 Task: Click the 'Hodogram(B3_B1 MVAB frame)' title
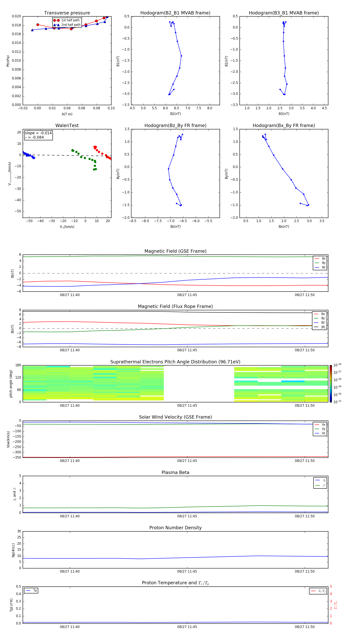click(284, 13)
